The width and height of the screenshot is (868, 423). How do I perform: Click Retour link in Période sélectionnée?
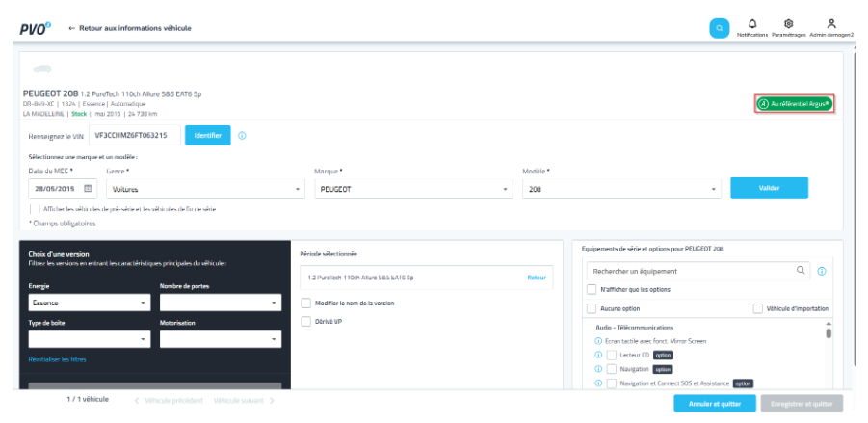pyautogui.click(x=537, y=278)
